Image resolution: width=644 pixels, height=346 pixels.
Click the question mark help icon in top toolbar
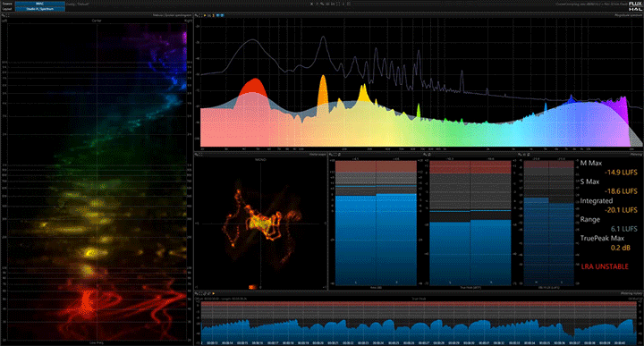(318, 4)
